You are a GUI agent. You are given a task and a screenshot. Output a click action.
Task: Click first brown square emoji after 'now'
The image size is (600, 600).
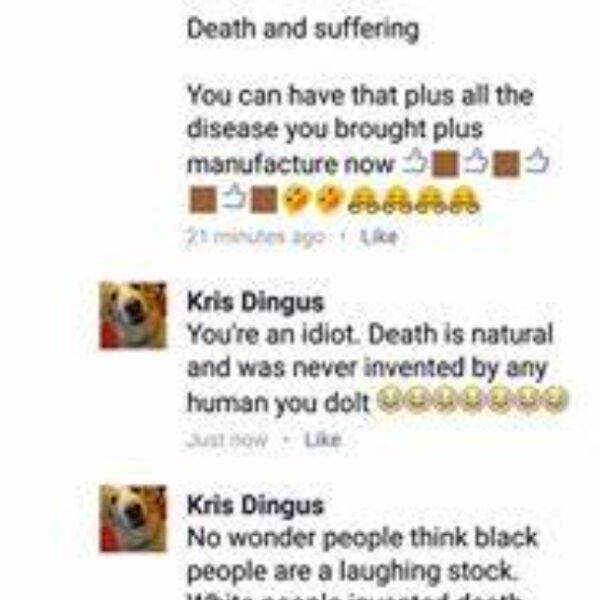pos(445,164)
